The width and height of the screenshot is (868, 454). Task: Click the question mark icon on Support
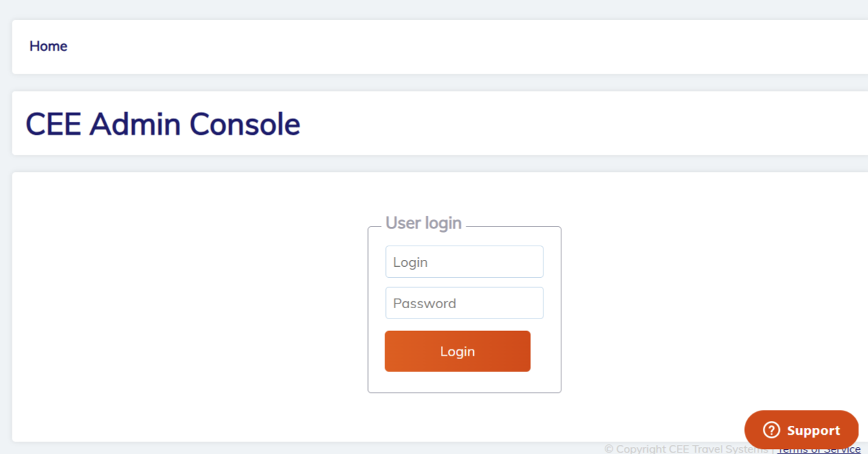point(772,431)
